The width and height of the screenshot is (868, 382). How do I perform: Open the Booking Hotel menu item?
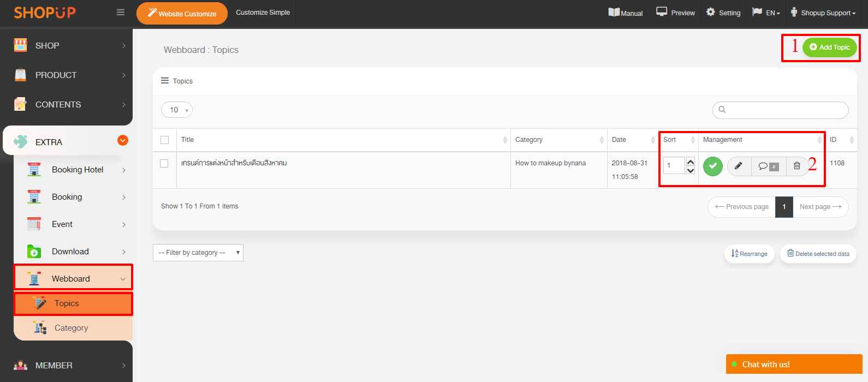pyautogui.click(x=73, y=170)
